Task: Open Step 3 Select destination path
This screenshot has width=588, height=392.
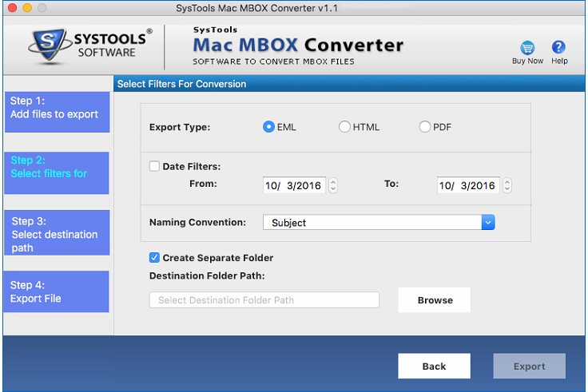Action: click(56, 233)
